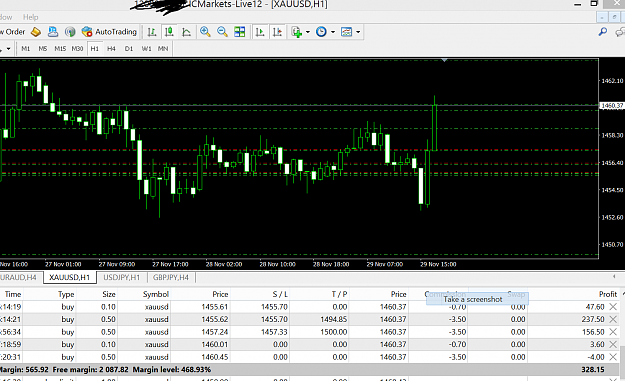Close the order with profit 3.60
The height and width of the screenshot is (381, 625).
coord(613,344)
